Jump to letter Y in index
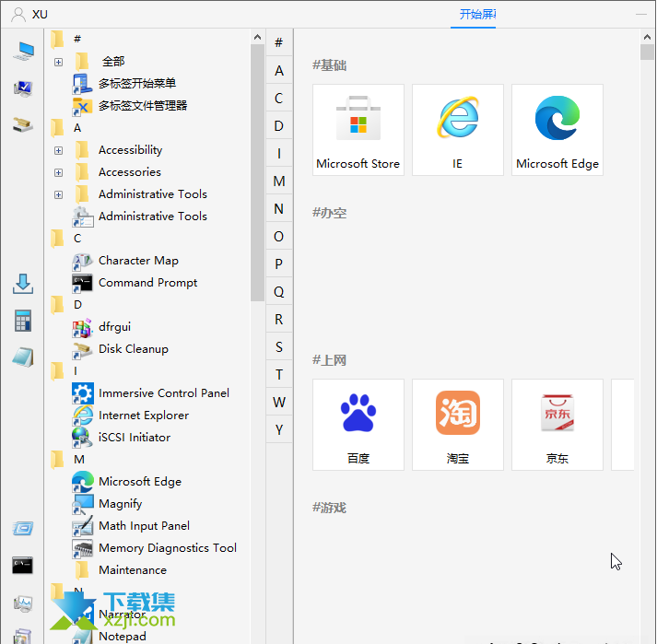The image size is (657, 644). coord(279,430)
